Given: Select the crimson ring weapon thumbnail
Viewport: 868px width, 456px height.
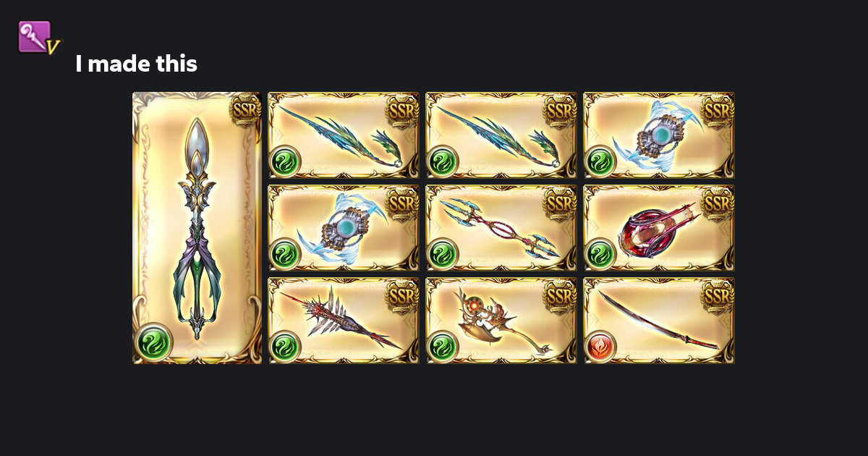Looking at the screenshot, I should [x=659, y=228].
